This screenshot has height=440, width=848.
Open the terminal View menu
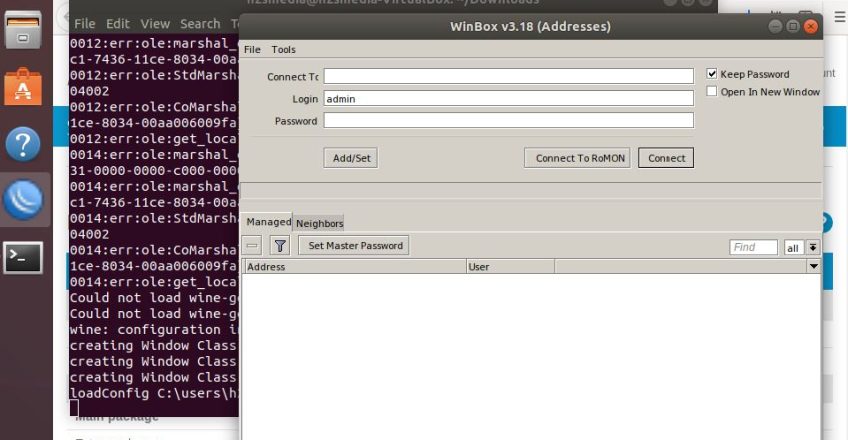pyautogui.click(x=155, y=24)
